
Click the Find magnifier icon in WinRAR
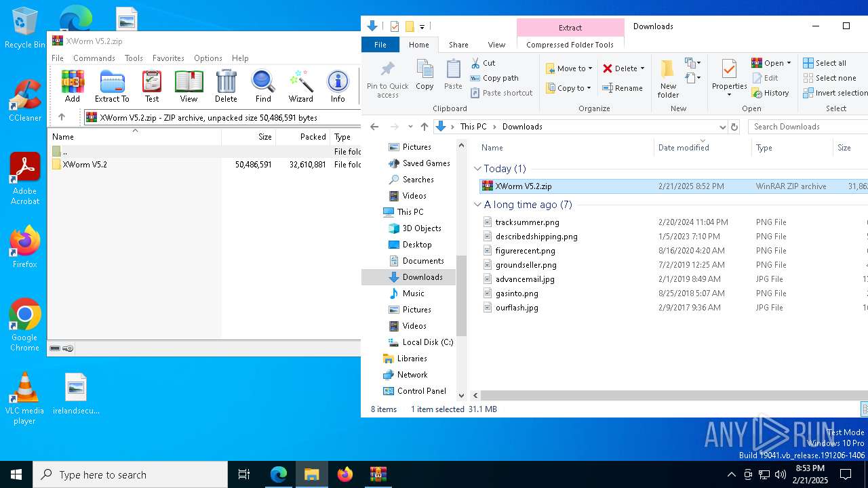click(263, 86)
